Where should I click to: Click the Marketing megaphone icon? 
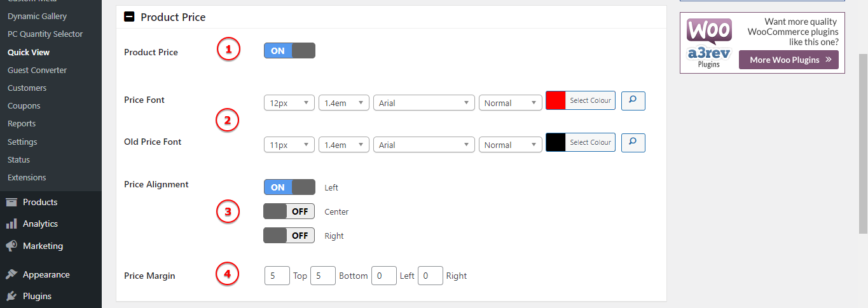coord(11,246)
